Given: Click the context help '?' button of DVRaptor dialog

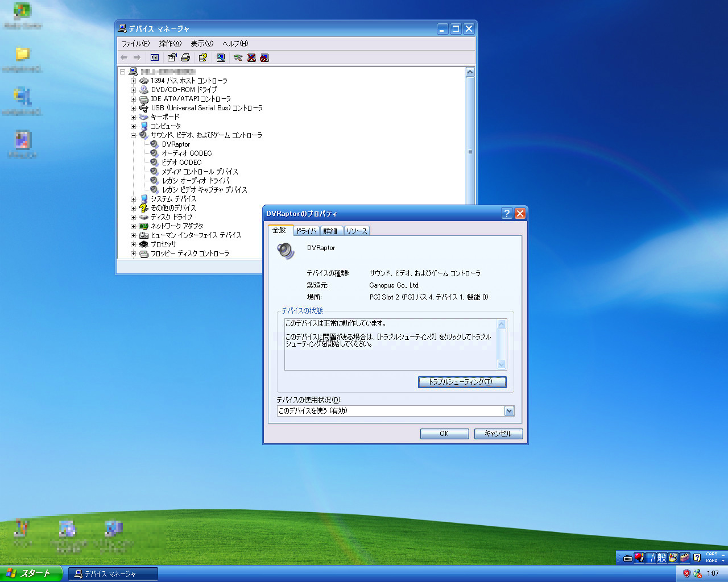Looking at the screenshot, I should click(x=507, y=213).
